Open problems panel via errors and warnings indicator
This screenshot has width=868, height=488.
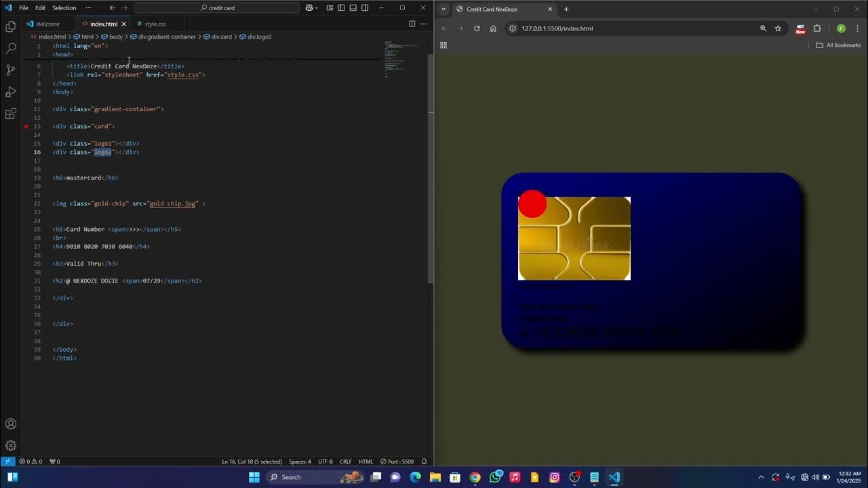[31, 462]
